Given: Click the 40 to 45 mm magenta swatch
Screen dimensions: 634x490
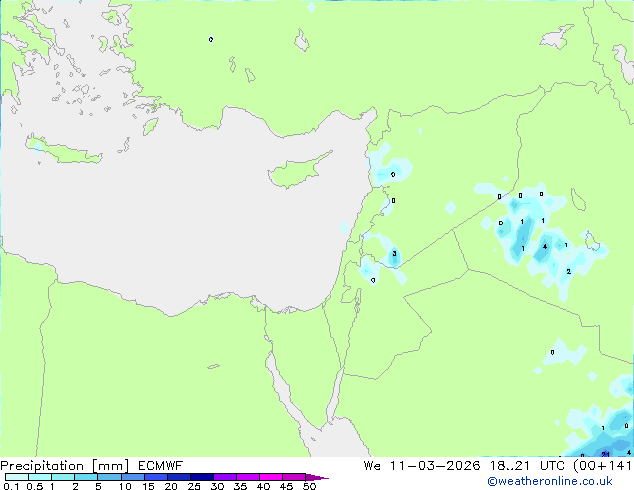Looking at the screenshot, I should coord(271,477).
